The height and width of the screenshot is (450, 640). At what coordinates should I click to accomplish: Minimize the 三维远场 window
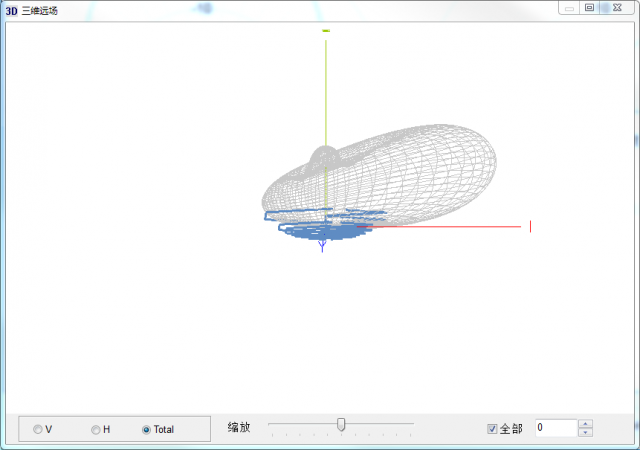point(569,8)
